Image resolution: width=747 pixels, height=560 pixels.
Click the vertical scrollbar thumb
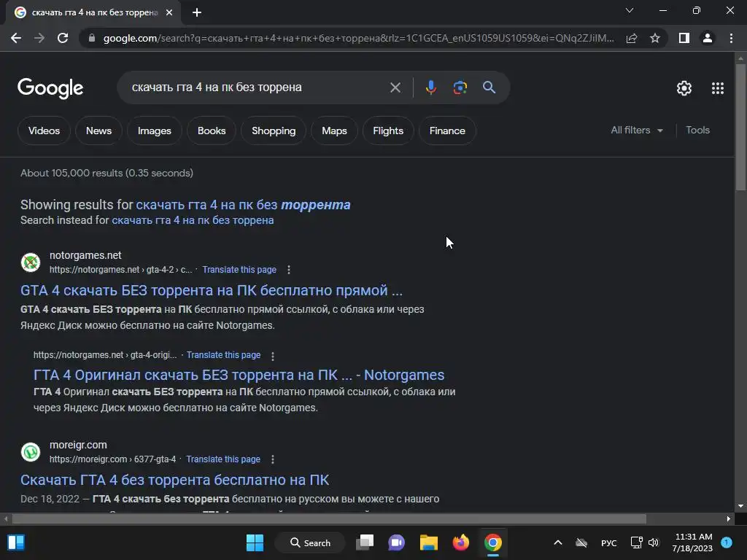click(740, 126)
